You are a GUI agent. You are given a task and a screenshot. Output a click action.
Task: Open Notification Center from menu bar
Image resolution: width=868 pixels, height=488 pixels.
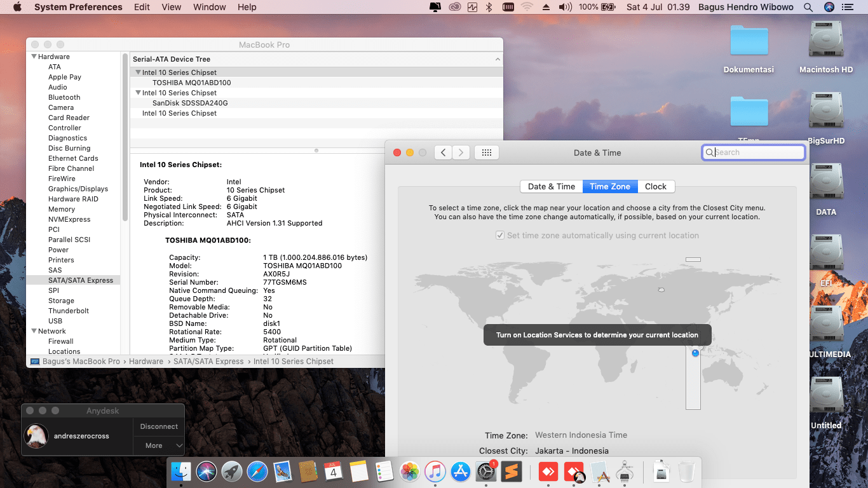(x=849, y=7)
